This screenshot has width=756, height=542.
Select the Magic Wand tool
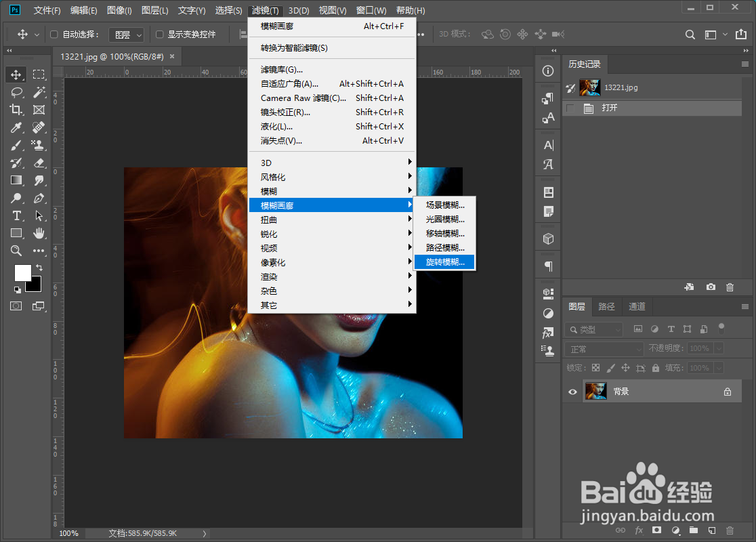coord(39,92)
